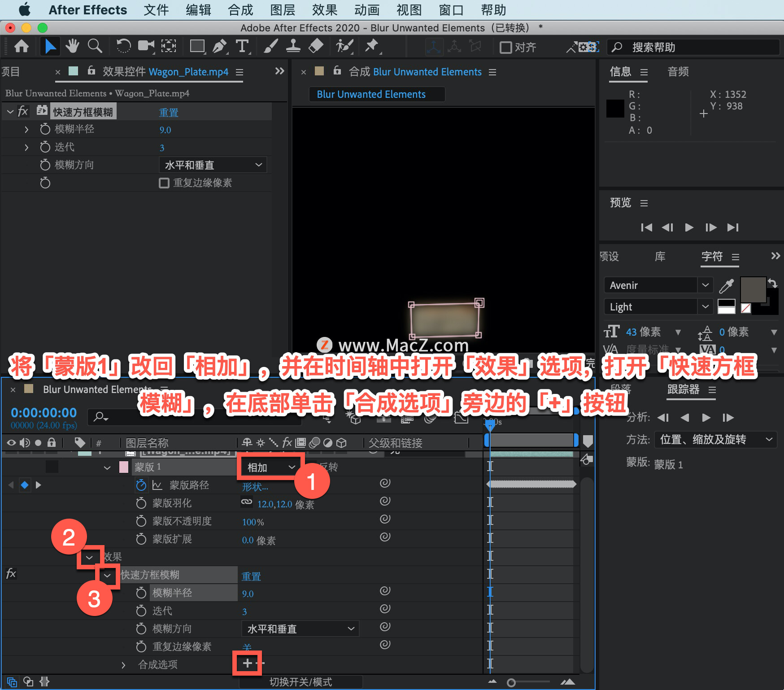Screen dimensions: 784x690
Task: Click the 蒙版路径 stopwatch icon
Action: tap(141, 485)
